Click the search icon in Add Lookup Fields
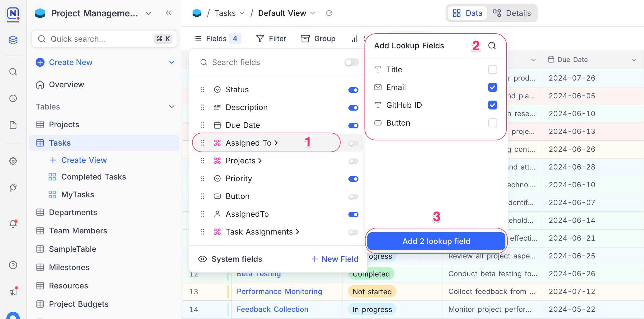The height and width of the screenshot is (319, 644). 492,46
